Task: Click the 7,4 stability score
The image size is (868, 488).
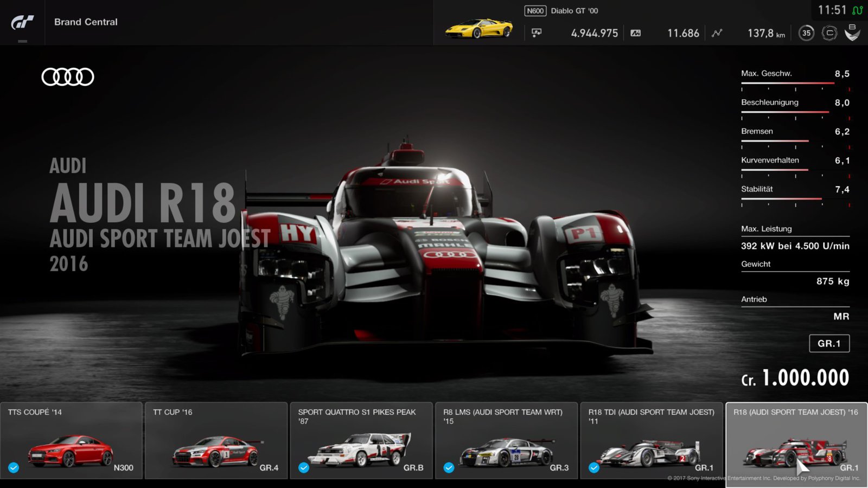Action: click(x=842, y=189)
